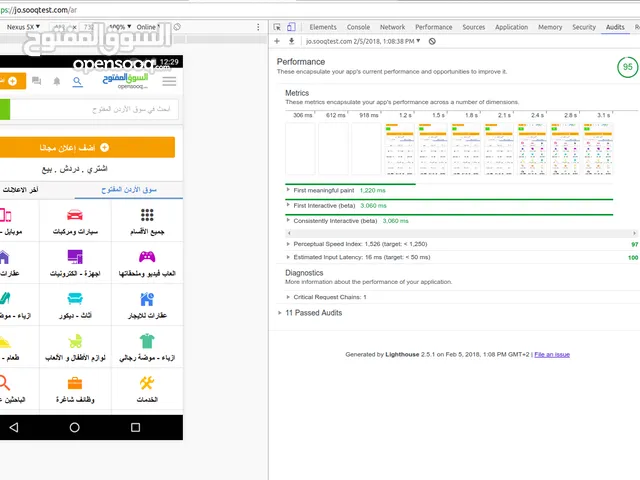Open the cars and vehicles category
Viewport: 640px width, 480px height.
(x=75, y=221)
